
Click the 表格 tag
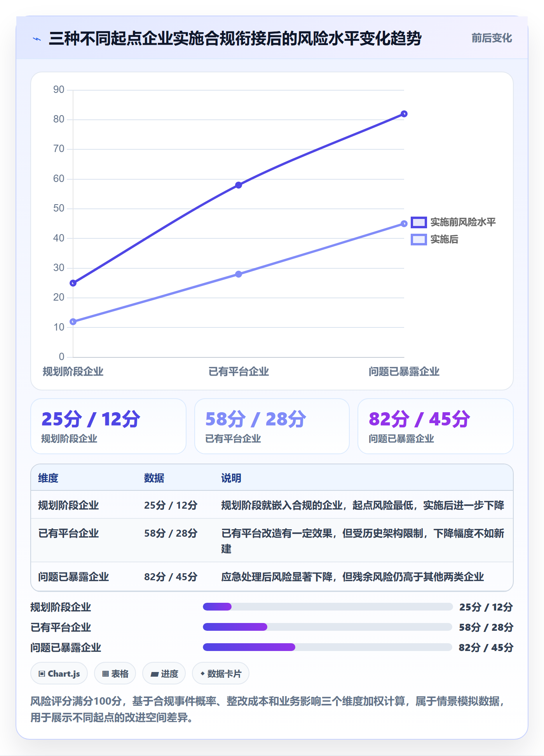tap(115, 674)
